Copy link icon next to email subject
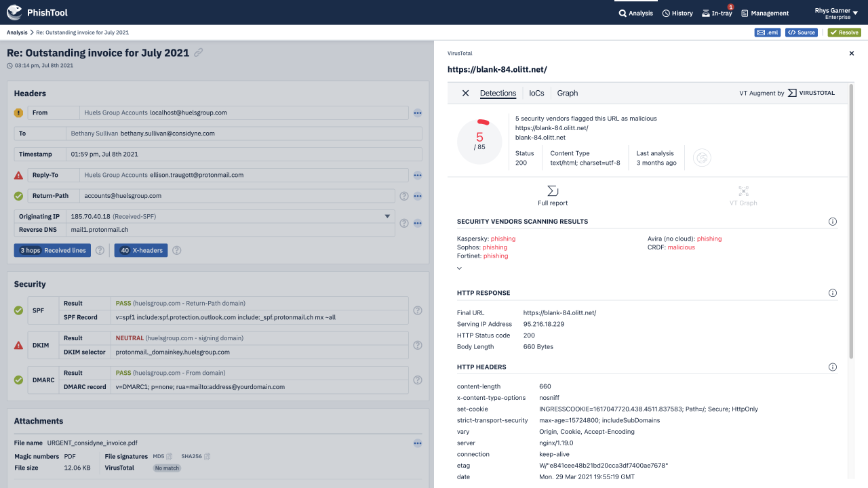This screenshot has height=488, width=868. [198, 52]
